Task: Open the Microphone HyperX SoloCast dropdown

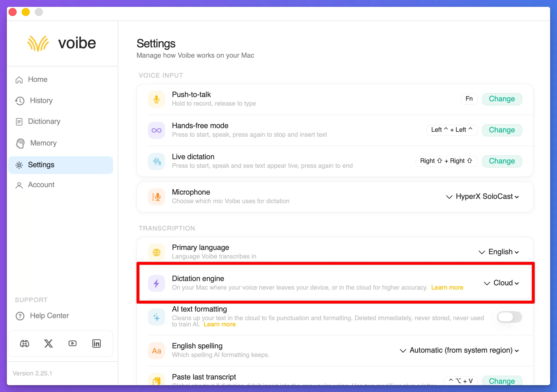Action: coord(483,197)
